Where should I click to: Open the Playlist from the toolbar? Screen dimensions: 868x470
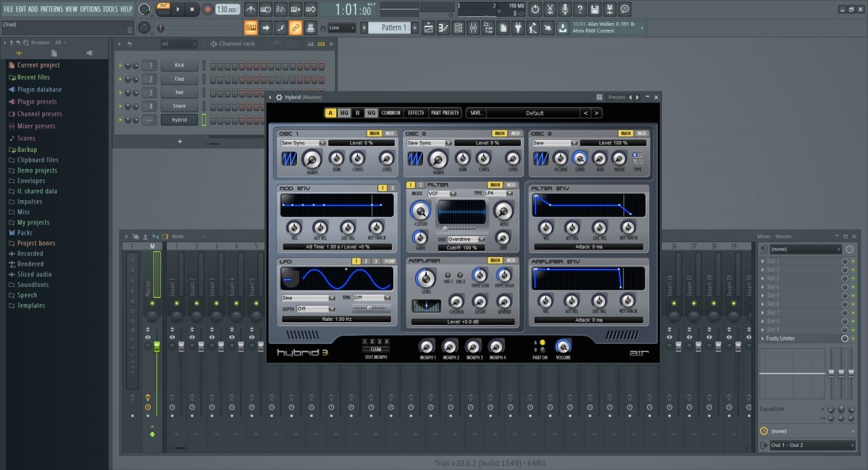point(429,27)
